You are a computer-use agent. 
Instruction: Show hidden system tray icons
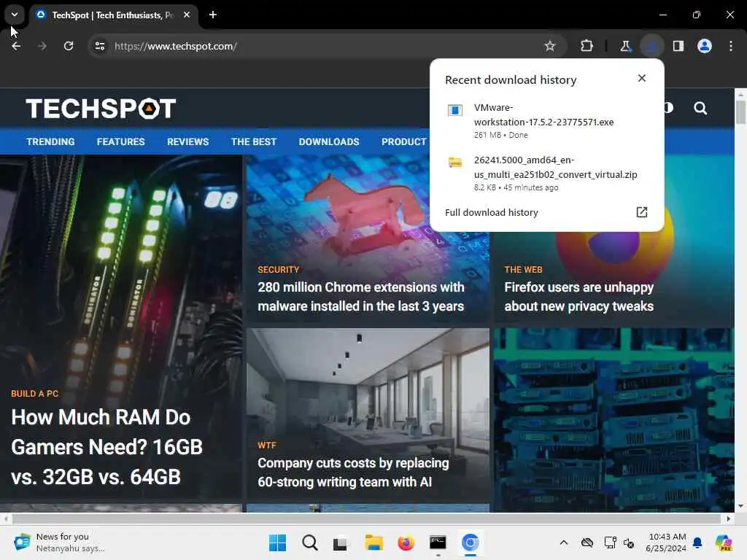click(x=564, y=542)
